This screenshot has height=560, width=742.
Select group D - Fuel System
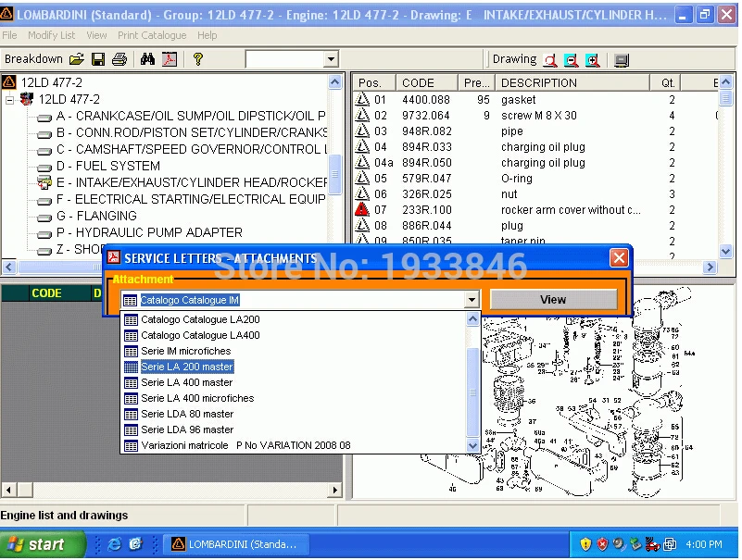108,166
